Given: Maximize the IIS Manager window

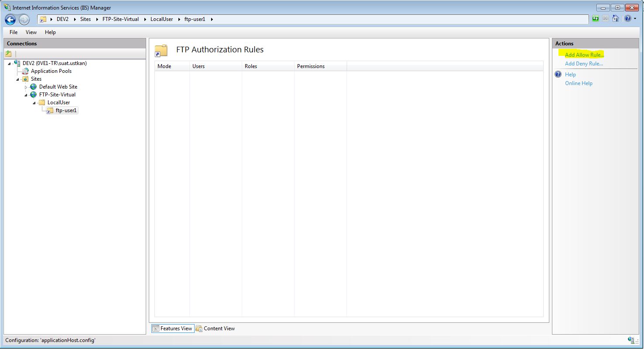Looking at the screenshot, I should (x=617, y=7).
